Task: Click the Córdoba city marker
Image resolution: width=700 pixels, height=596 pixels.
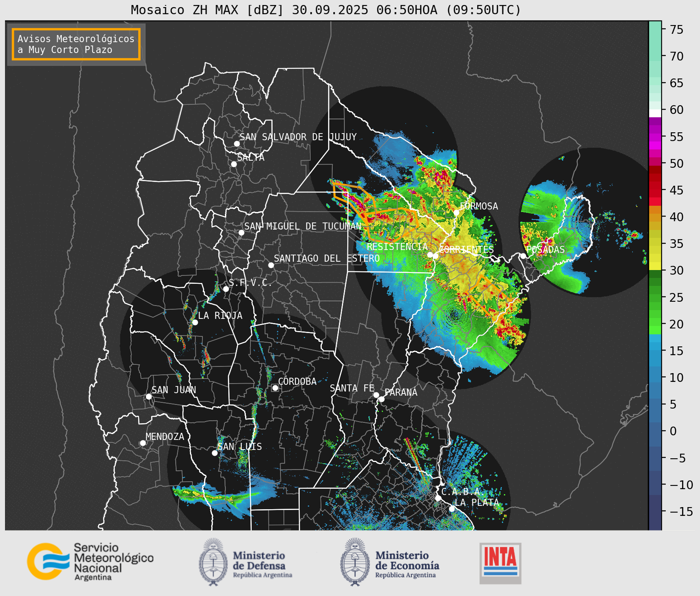Action: click(x=275, y=388)
